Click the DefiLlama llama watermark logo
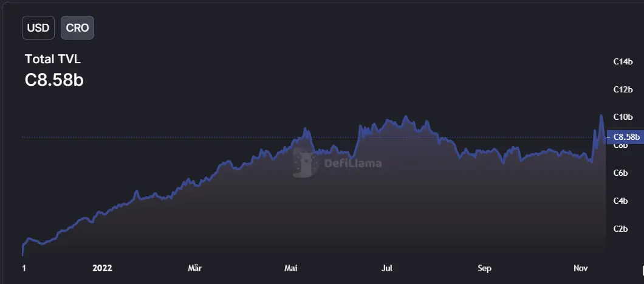Image resolution: width=644 pixels, height=284 pixels. 305,163
